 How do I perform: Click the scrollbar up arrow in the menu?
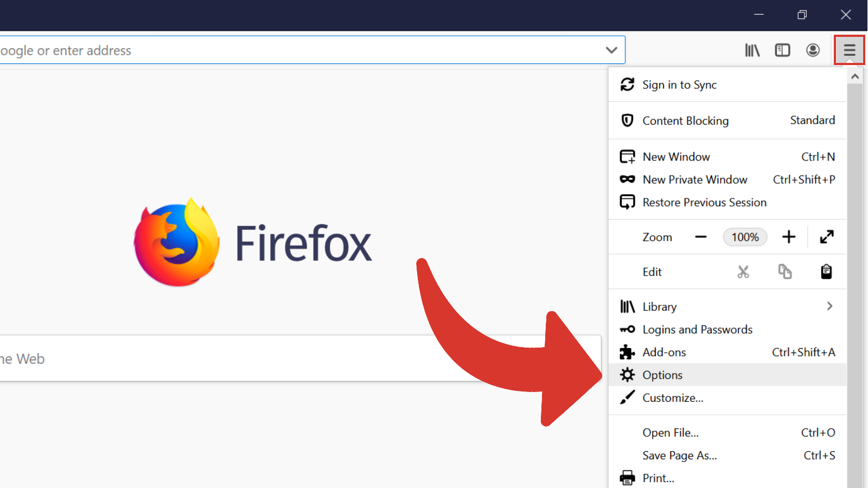pos(856,76)
